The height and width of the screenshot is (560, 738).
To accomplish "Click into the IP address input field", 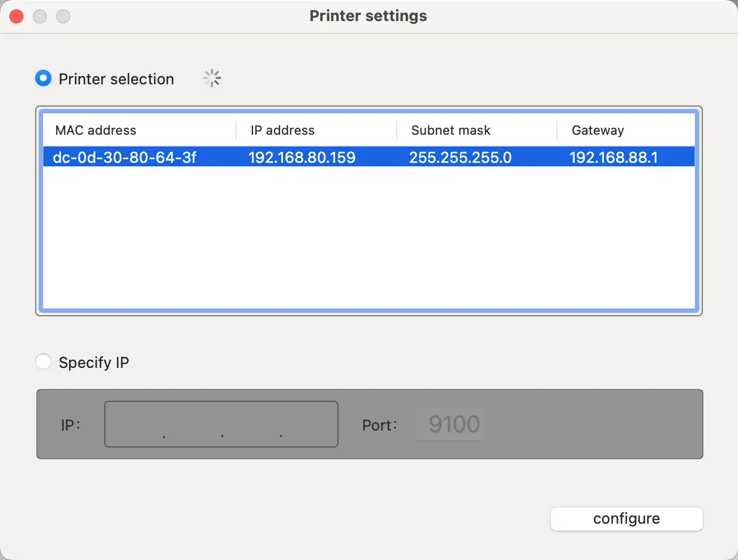I will 221,424.
